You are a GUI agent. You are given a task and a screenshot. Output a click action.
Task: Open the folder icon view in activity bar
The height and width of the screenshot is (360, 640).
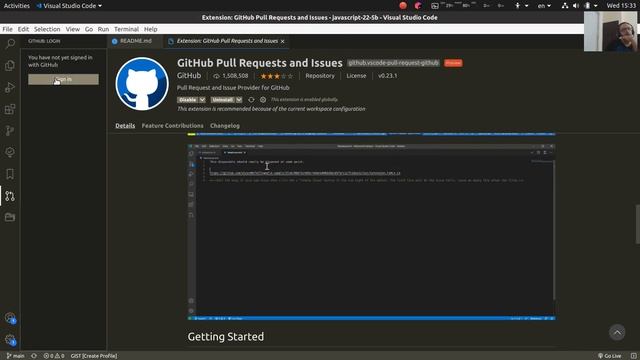tap(10, 217)
